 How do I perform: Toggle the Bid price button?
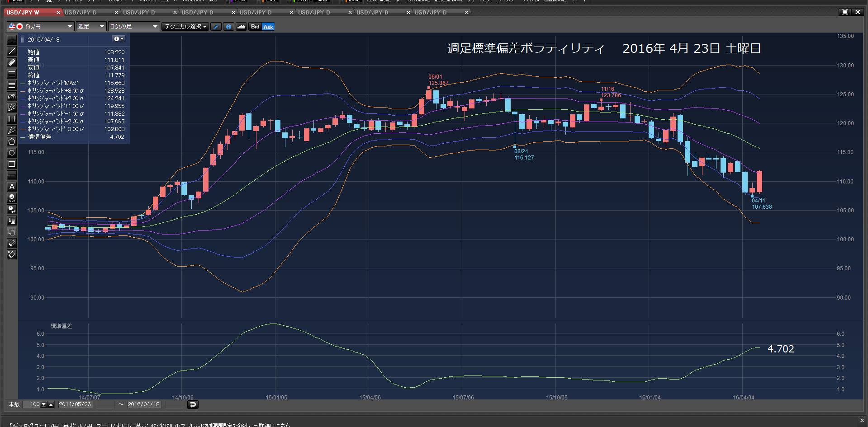coord(255,27)
